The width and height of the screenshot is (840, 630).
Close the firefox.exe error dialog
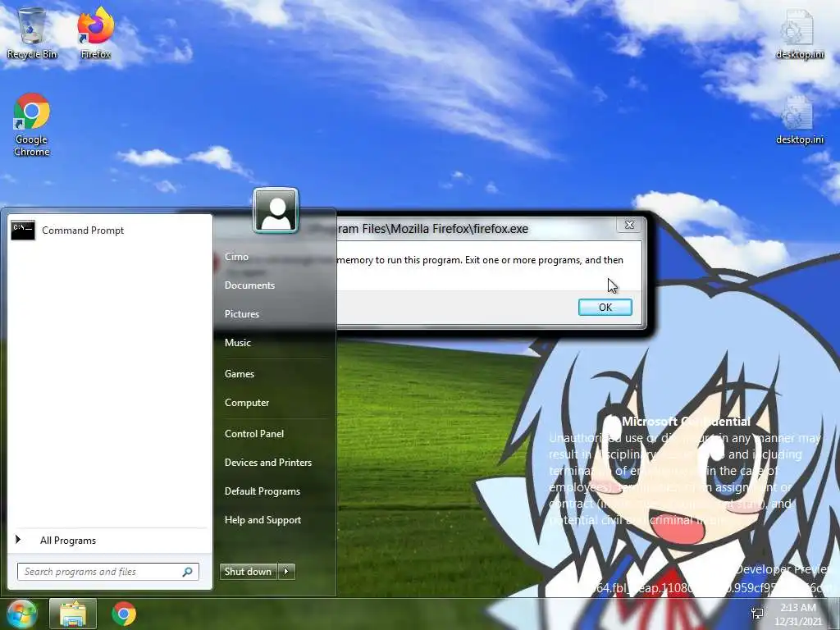point(629,225)
